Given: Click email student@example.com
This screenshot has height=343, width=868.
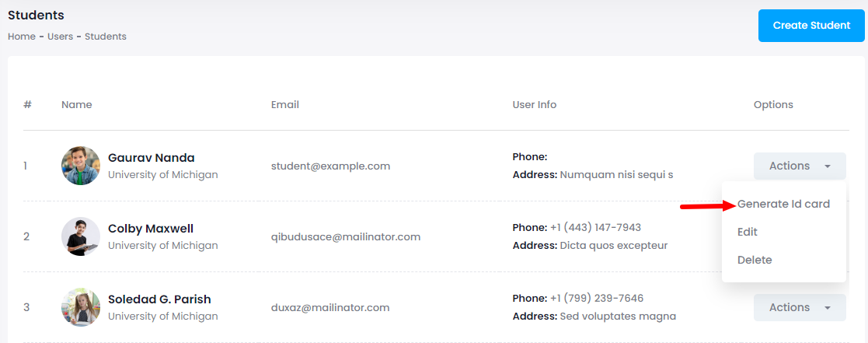Looking at the screenshot, I should (x=330, y=166).
